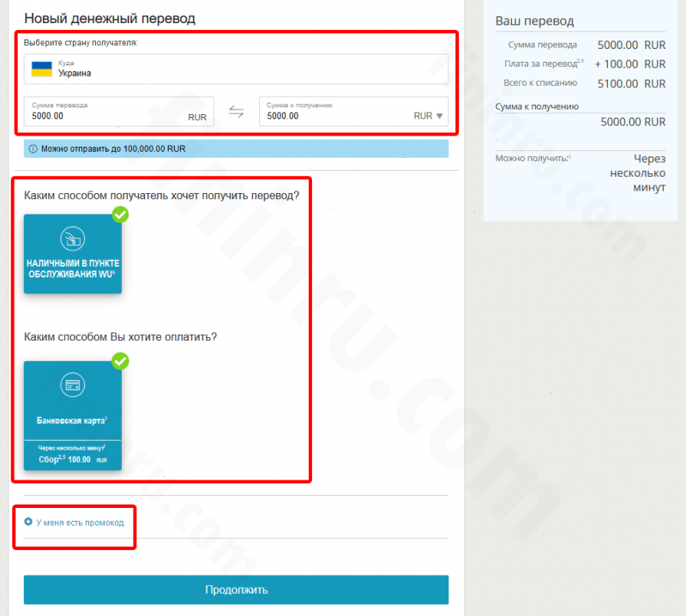Click the Можно получить label in the summary
The image size is (686, 616).
point(533,158)
